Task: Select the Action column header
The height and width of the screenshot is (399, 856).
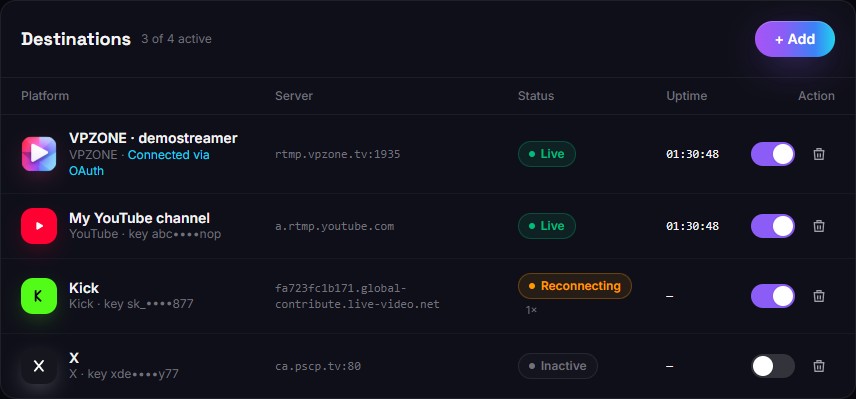Action: pyautogui.click(x=816, y=96)
